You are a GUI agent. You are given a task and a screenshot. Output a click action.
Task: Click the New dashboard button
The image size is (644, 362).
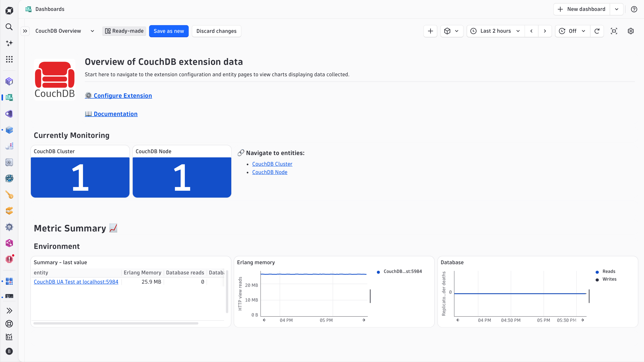[x=582, y=9]
